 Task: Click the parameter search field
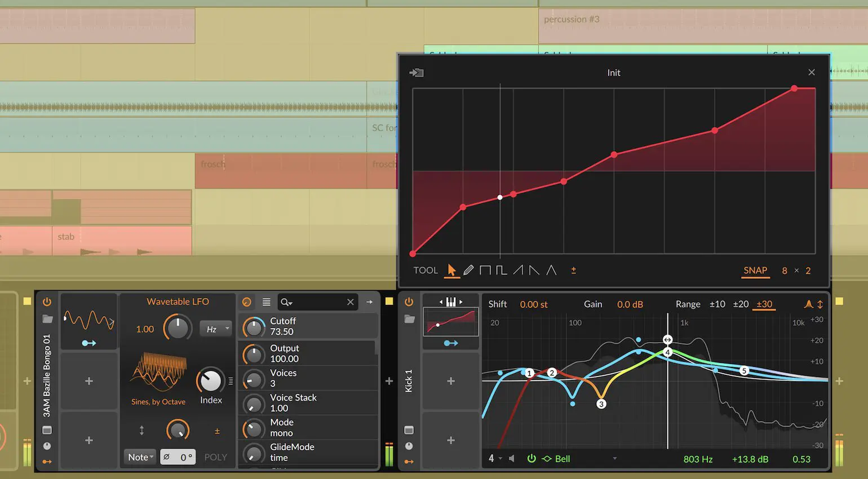point(316,302)
